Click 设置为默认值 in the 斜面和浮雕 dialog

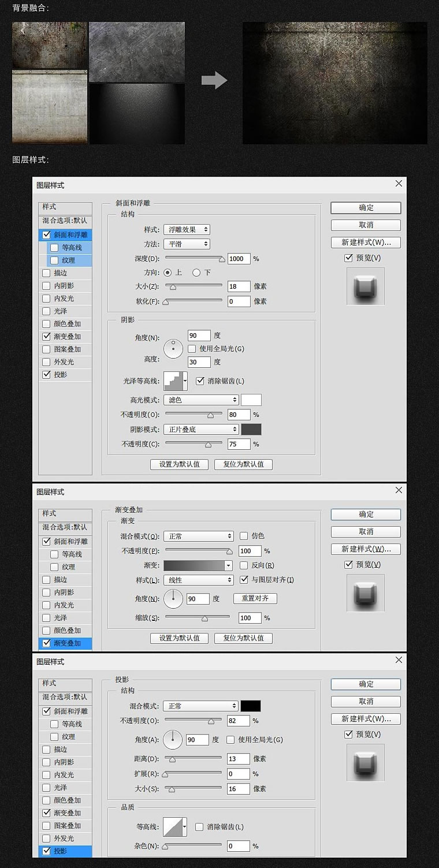coord(180,464)
